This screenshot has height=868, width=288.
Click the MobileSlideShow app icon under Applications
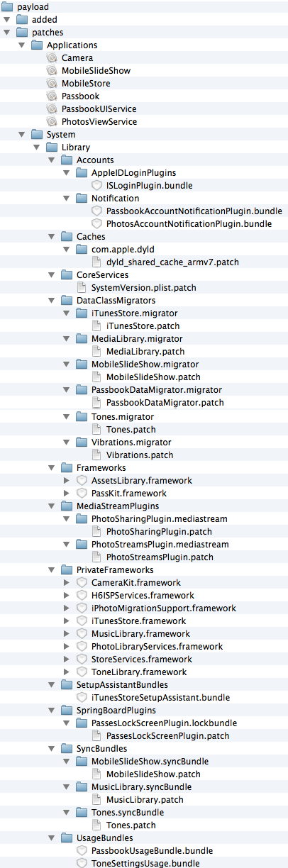pyautogui.click(x=52, y=71)
